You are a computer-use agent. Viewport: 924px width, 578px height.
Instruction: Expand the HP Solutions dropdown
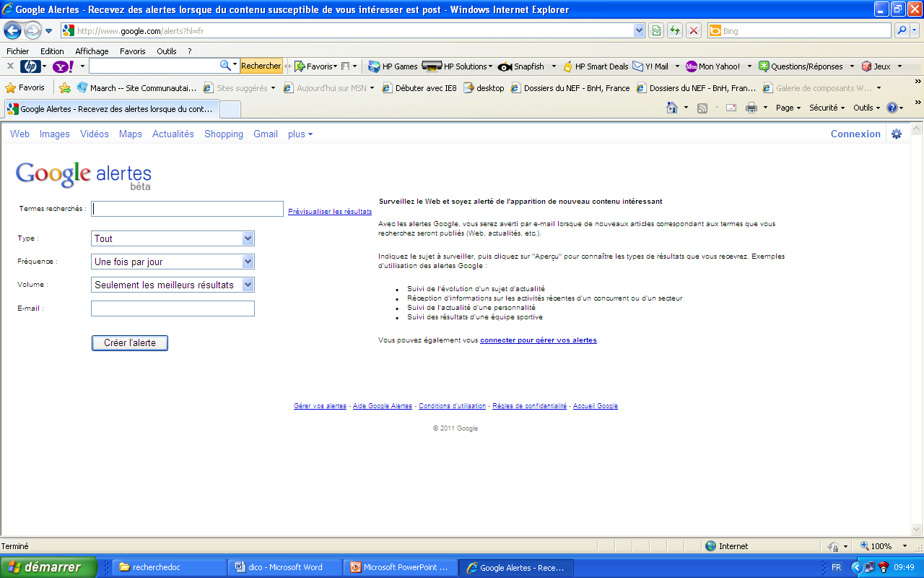490,66
